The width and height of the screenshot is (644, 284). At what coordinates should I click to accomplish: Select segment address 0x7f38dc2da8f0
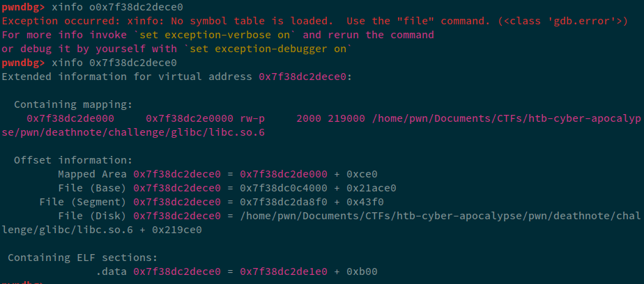283,202
